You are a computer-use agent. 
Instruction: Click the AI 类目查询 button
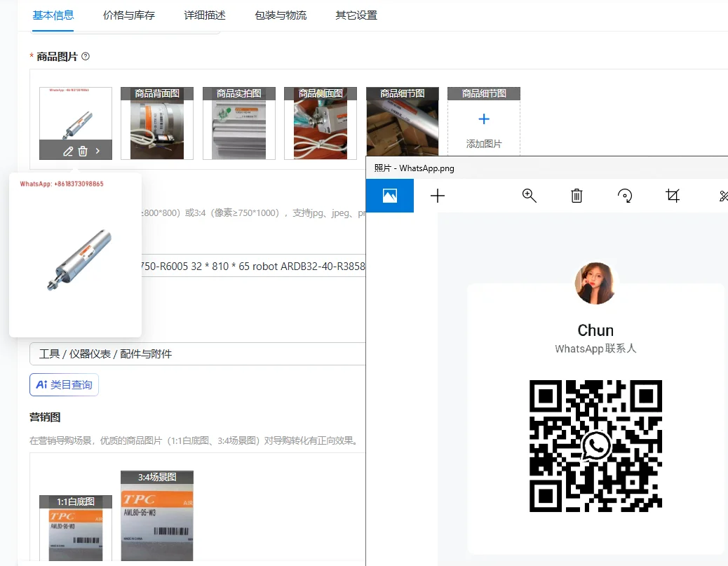(x=64, y=384)
